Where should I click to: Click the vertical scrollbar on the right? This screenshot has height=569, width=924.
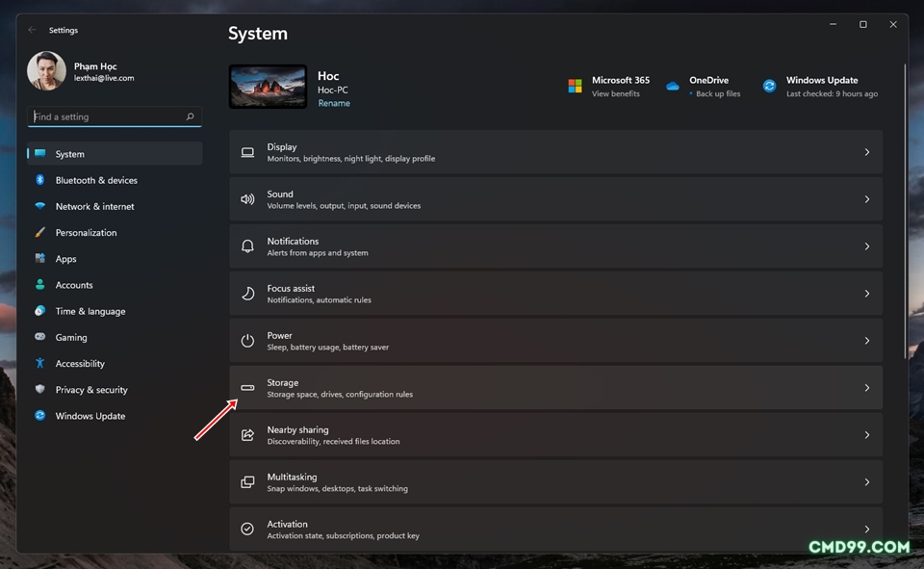pyautogui.click(x=905, y=211)
